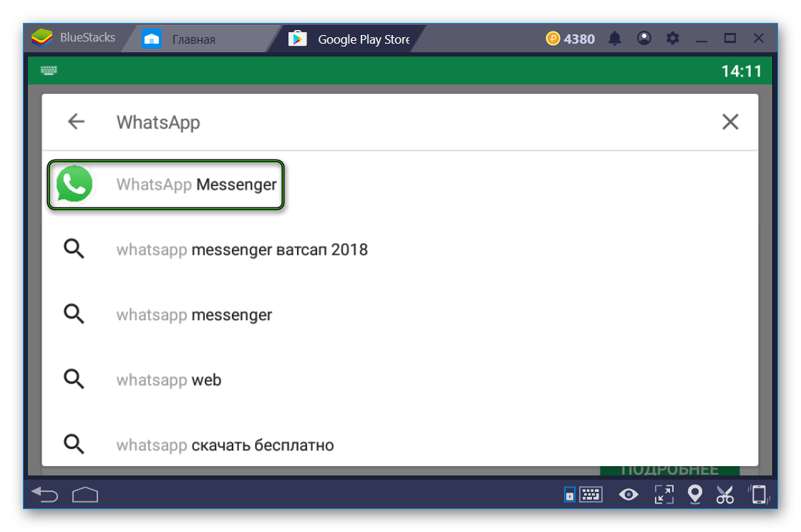
Task: Select the whatsapp messenger suggestion
Action: click(x=400, y=315)
